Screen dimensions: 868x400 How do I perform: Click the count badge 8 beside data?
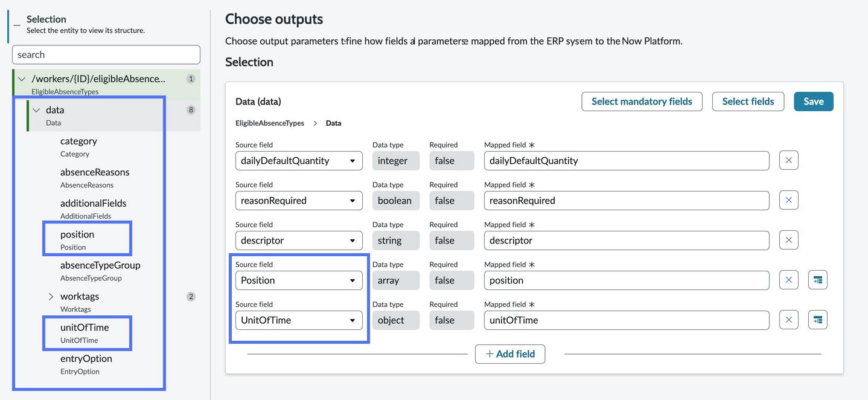click(x=191, y=110)
